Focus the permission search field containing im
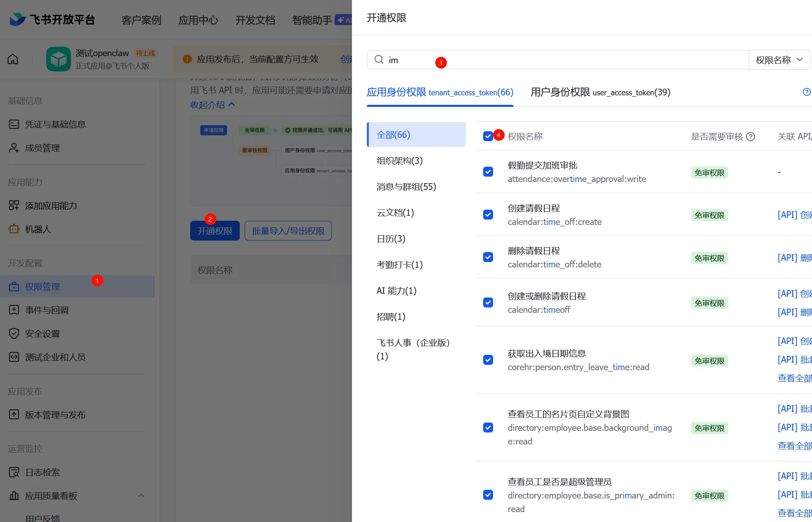 558,60
